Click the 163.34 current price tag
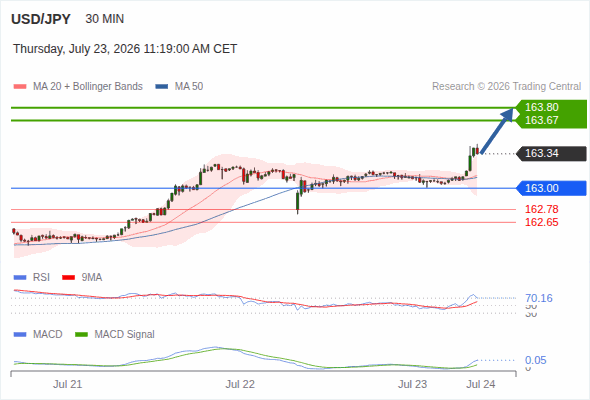This screenshot has height=400, width=590. pos(551,154)
